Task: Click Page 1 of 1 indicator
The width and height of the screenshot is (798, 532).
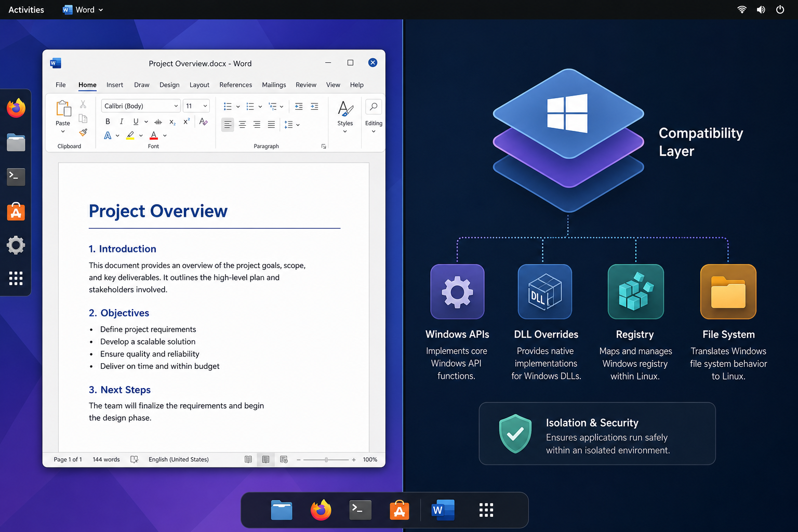Action: pyautogui.click(x=68, y=459)
